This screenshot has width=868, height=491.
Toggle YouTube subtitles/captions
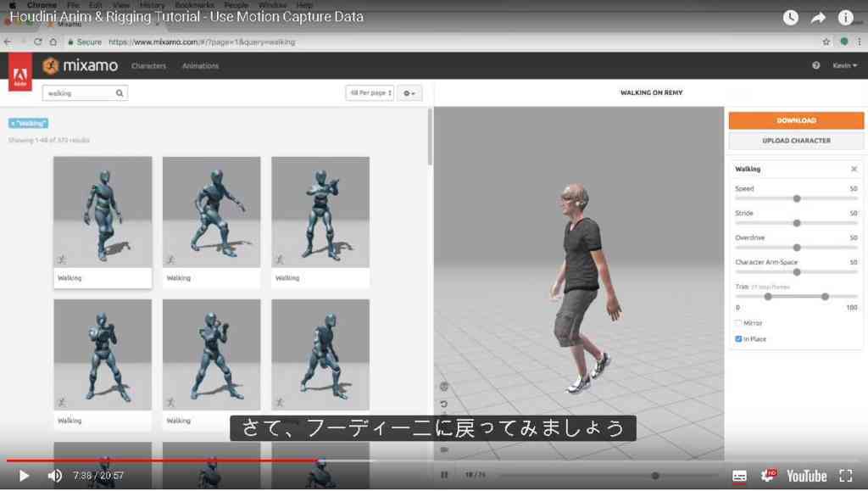pyautogui.click(x=739, y=476)
